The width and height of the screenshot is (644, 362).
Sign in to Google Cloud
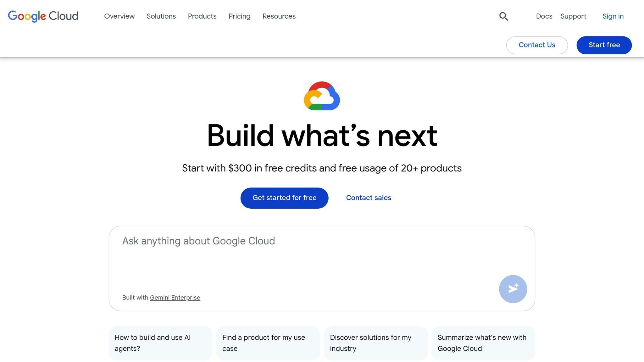[613, 16]
